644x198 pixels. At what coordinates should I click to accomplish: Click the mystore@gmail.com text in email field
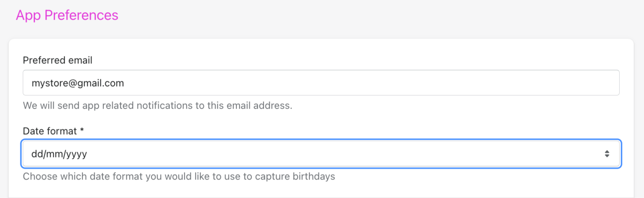pyautogui.click(x=78, y=83)
